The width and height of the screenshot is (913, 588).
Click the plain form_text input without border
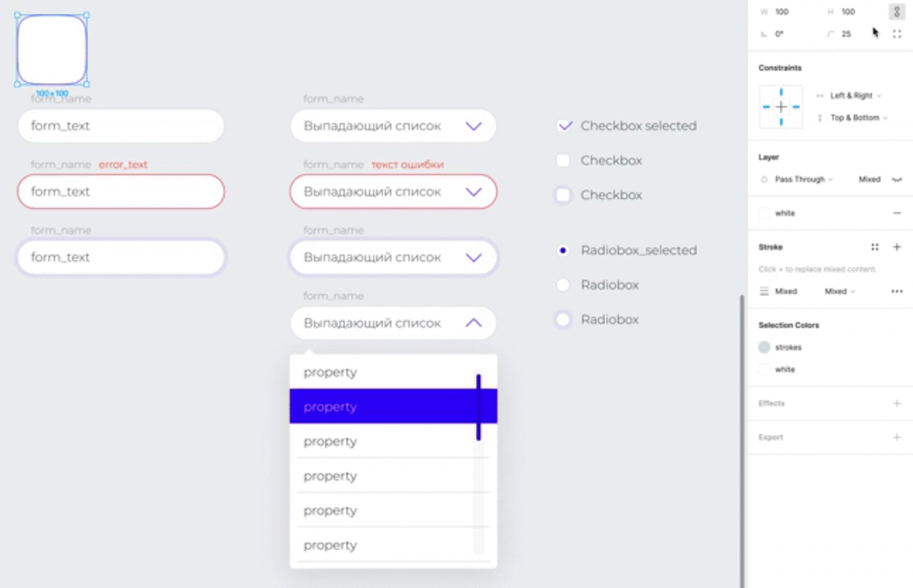(x=121, y=126)
